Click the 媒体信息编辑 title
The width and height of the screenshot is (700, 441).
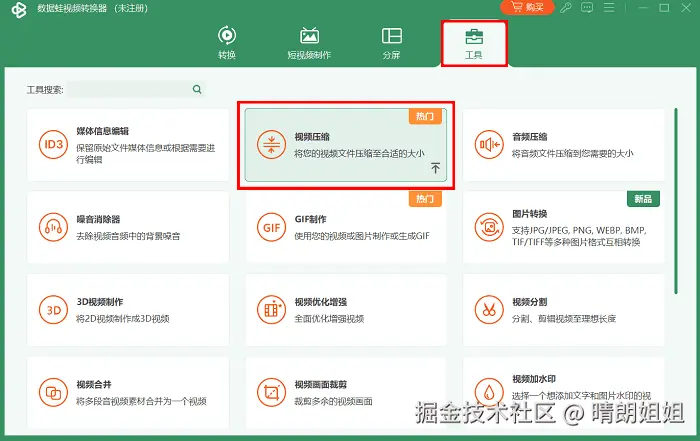(102, 131)
